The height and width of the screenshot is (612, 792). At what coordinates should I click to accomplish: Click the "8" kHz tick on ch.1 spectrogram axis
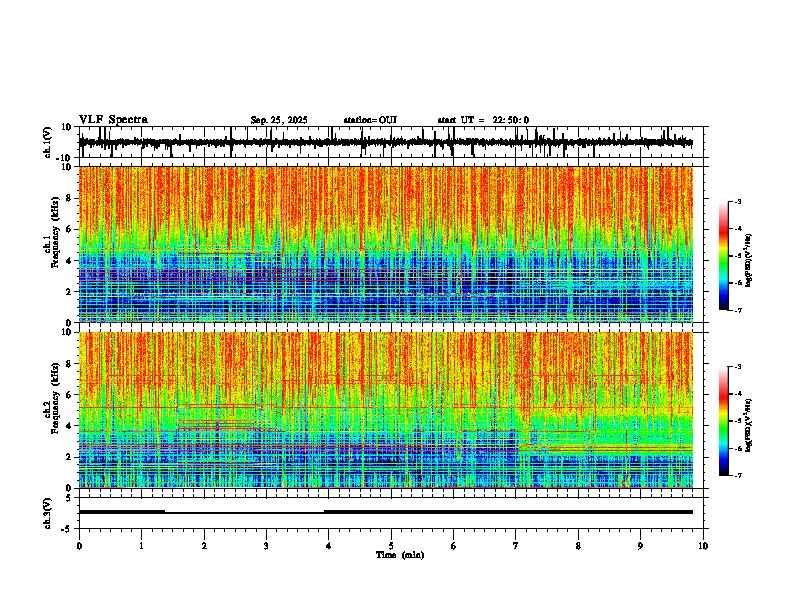tap(69, 198)
